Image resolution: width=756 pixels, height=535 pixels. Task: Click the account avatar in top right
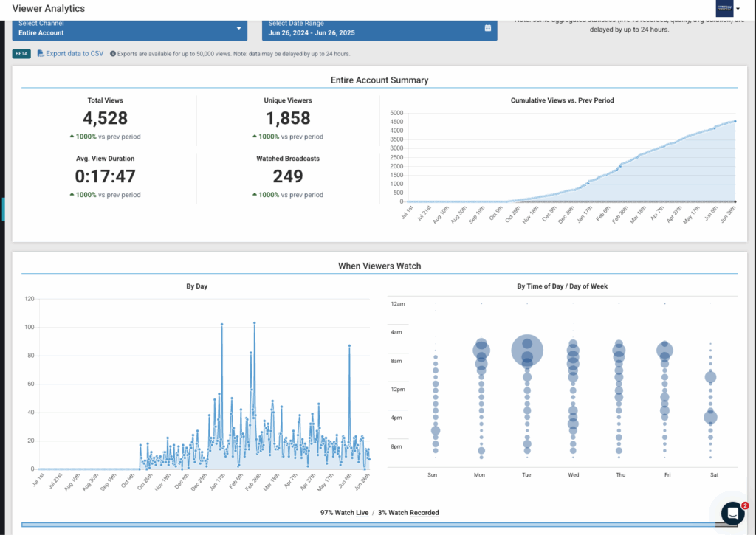[724, 8]
